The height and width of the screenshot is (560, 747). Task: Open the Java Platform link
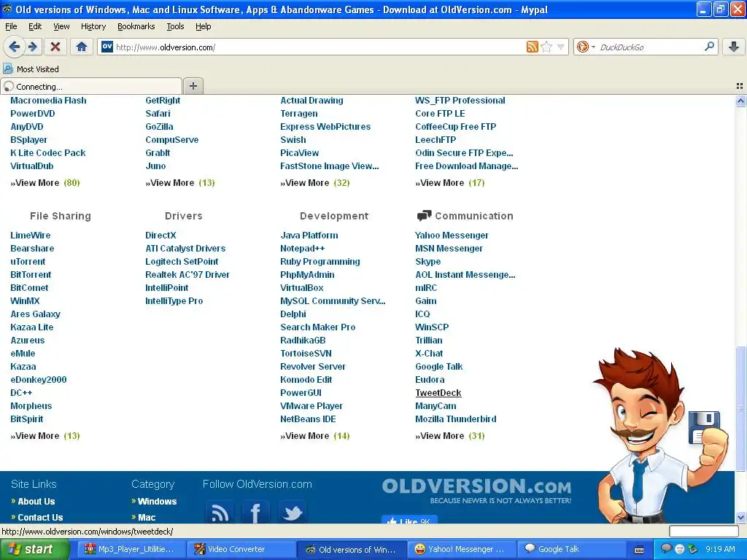[309, 236]
